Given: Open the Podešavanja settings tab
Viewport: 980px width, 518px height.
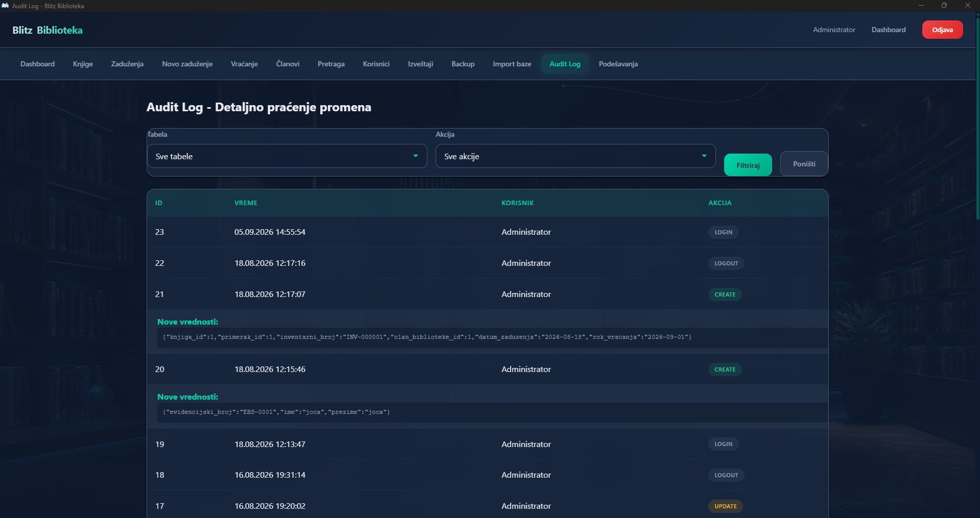Looking at the screenshot, I should tap(618, 64).
